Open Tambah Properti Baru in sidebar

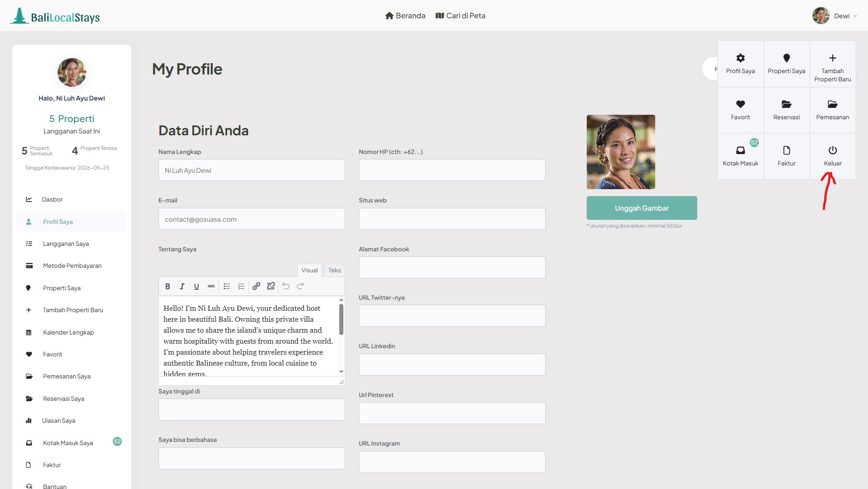(72, 310)
